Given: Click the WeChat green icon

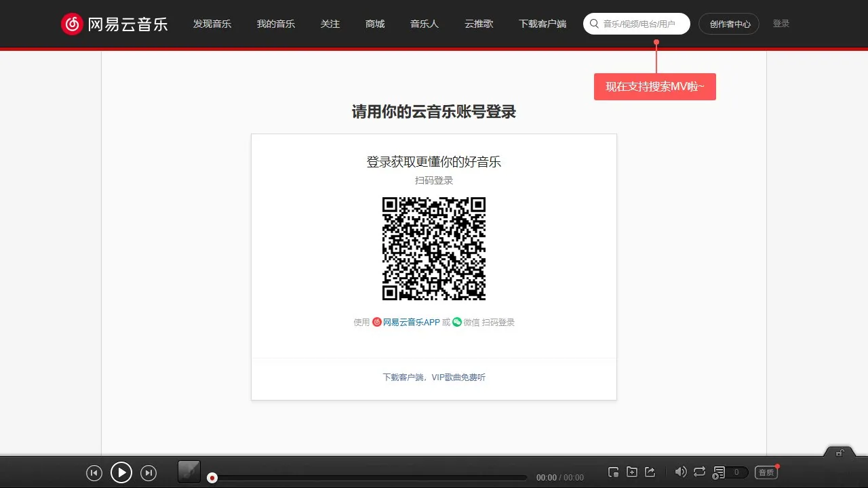Looking at the screenshot, I should (457, 322).
